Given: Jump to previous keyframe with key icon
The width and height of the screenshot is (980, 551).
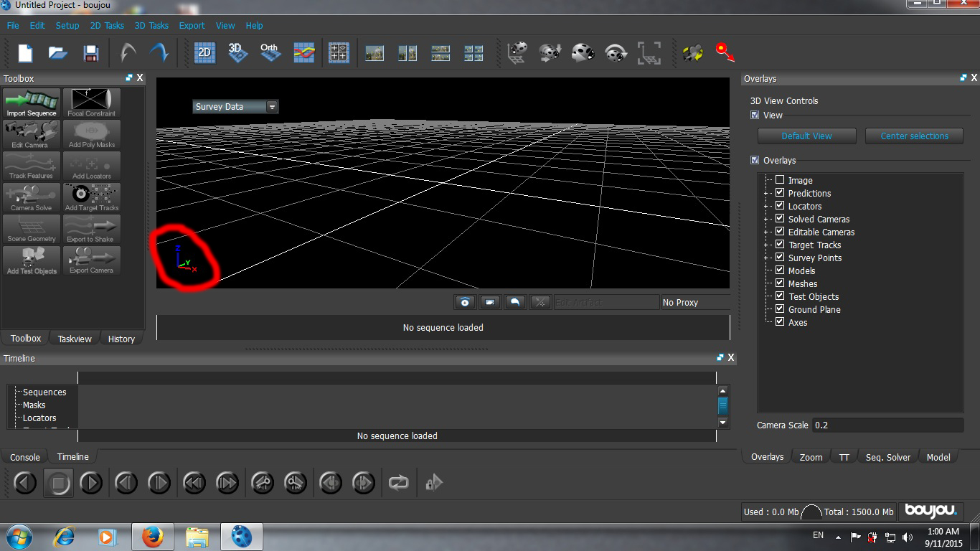Looking at the screenshot, I should 263,483.
